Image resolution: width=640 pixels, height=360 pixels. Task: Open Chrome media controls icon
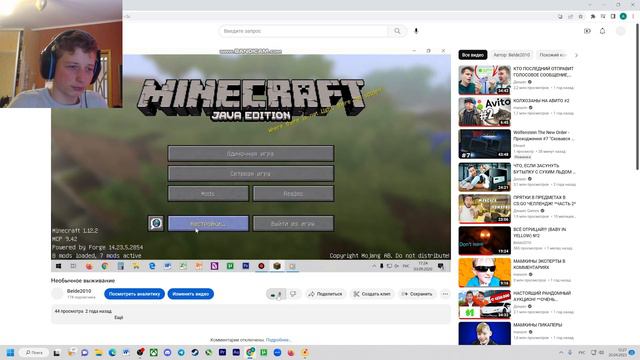click(603, 16)
